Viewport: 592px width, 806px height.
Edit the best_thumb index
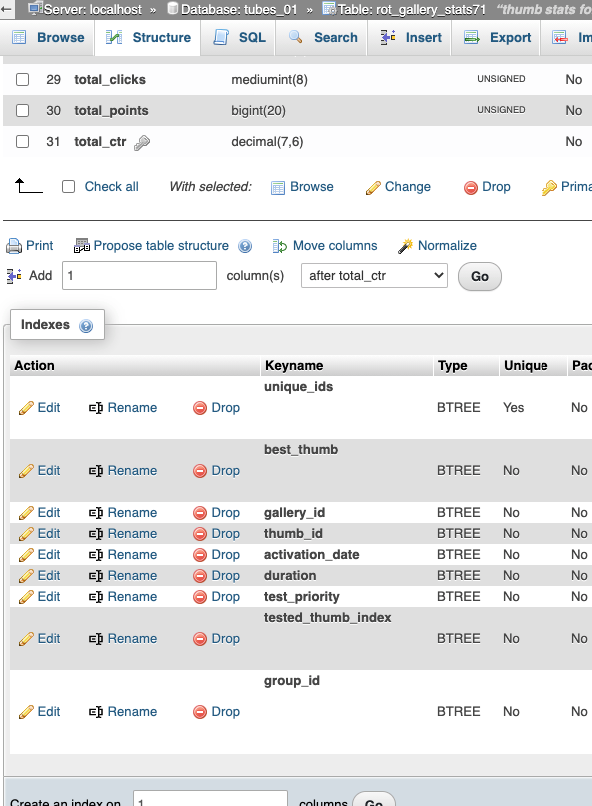click(40, 471)
